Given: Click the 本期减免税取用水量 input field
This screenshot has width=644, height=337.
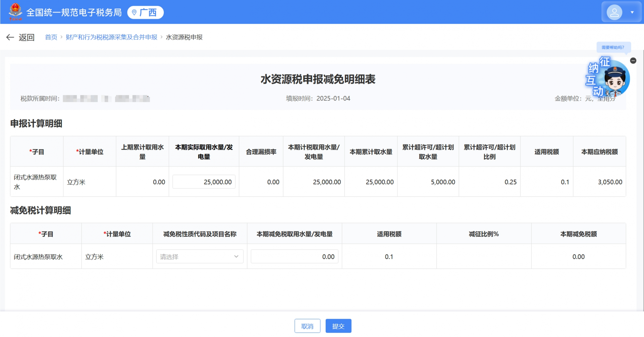Looking at the screenshot, I should click(x=294, y=257).
